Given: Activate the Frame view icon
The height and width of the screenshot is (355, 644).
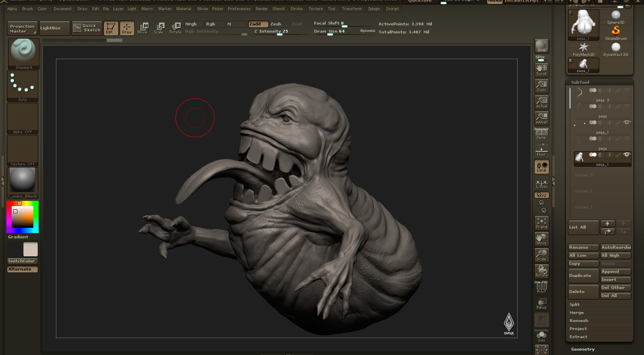Looking at the screenshot, I should 541,223.
